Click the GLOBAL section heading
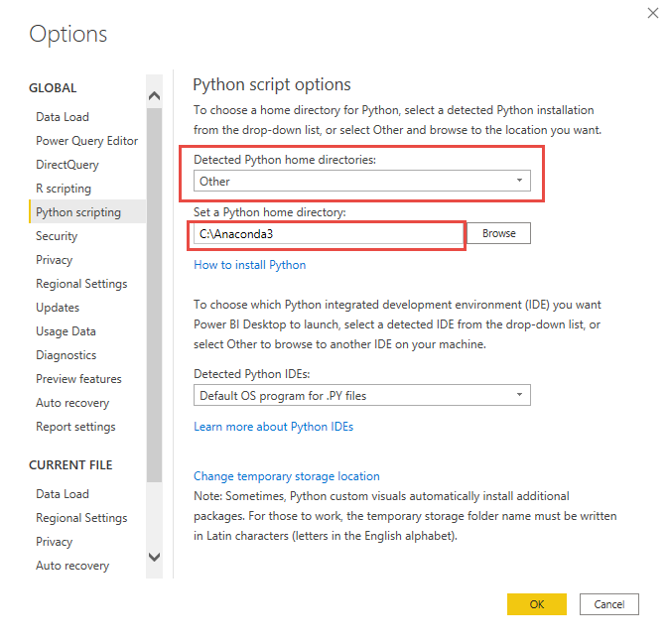The height and width of the screenshot is (644, 669). (x=53, y=88)
